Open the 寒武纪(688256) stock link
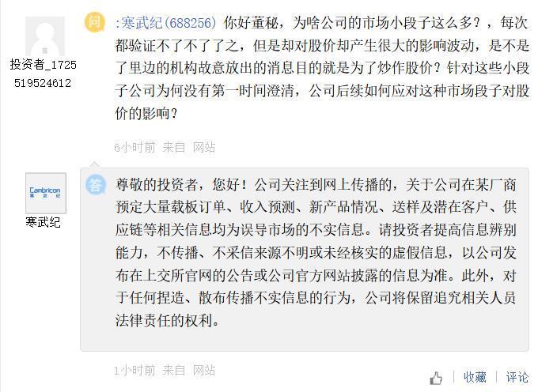Viewport: 538px width, 392px height. [167, 22]
